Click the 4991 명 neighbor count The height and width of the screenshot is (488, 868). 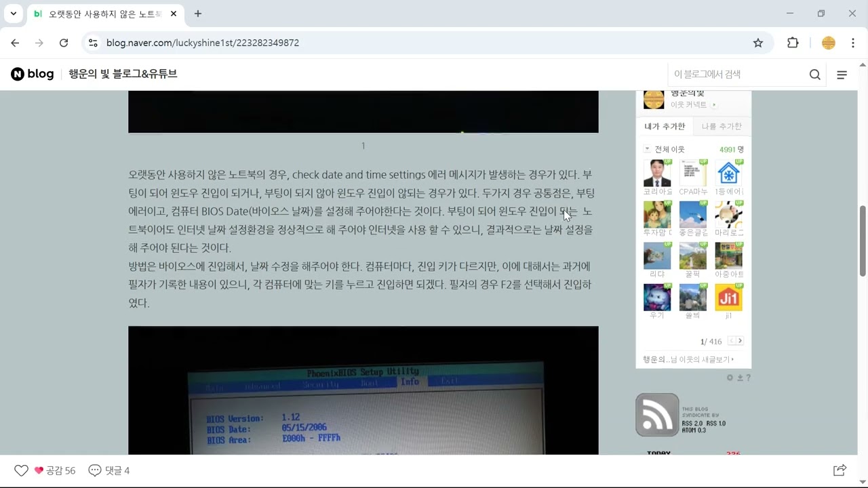tap(732, 149)
